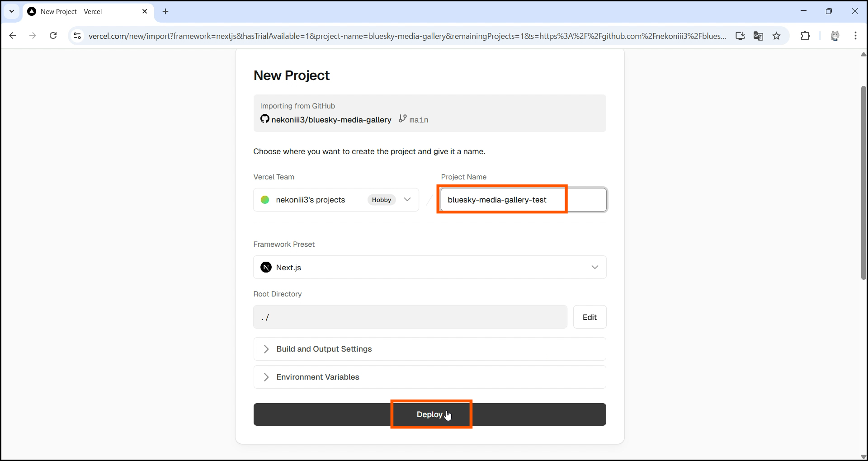Open a new browser tab
The width and height of the screenshot is (868, 461).
[x=165, y=11]
